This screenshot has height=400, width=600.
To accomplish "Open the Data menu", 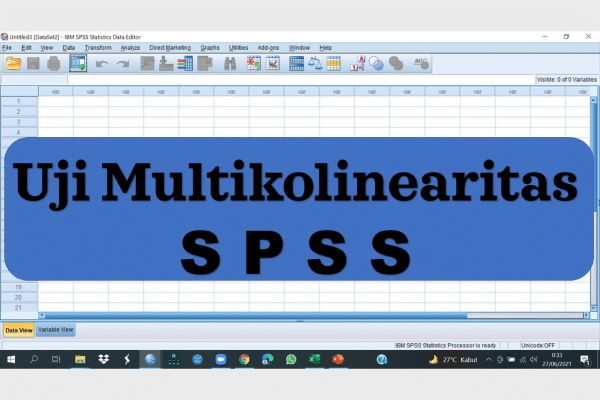I will [x=69, y=48].
